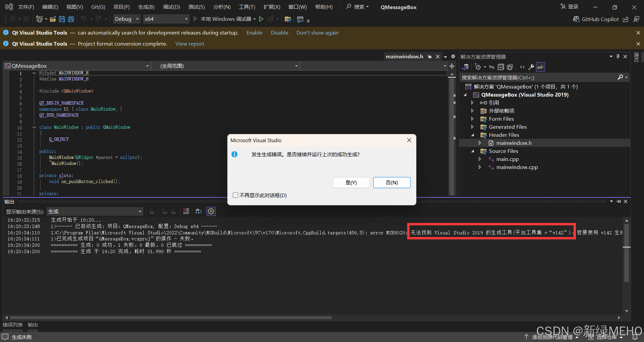Click Sync with Active Document arrows icon
644x342 pixels.
(x=492, y=67)
